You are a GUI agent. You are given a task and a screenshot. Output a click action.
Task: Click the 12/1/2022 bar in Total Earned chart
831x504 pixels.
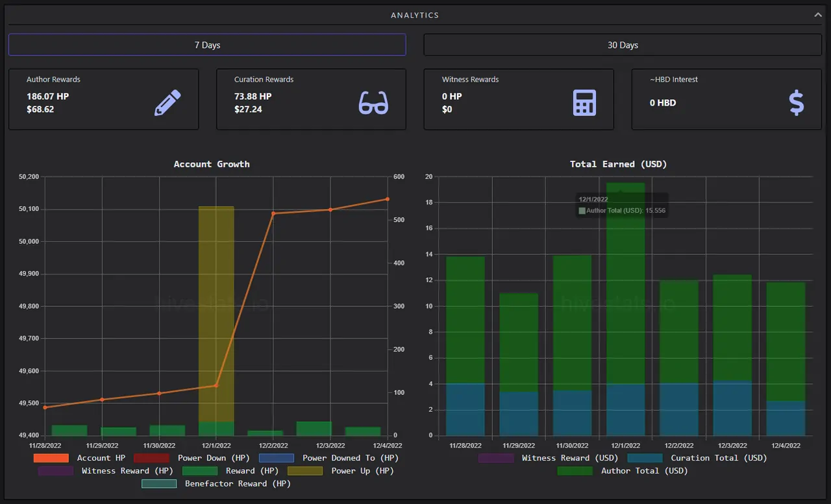pyautogui.click(x=626, y=309)
